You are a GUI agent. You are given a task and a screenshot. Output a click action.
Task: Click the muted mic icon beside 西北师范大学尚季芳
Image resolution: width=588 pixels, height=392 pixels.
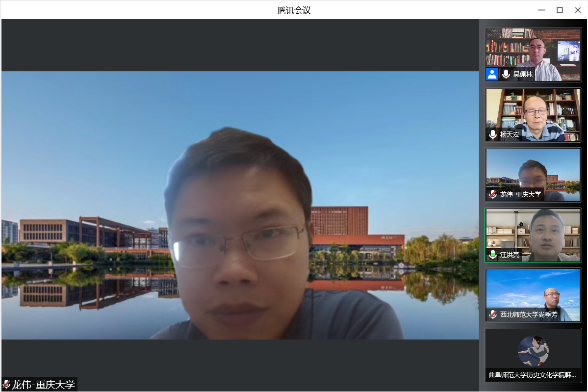[493, 314]
